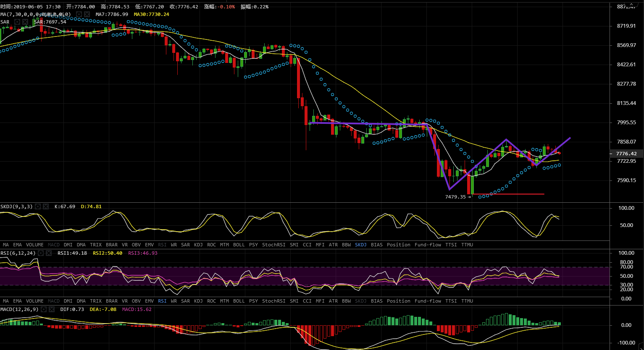Click the yellow MA30:7730.24 value label

click(151, 14)
